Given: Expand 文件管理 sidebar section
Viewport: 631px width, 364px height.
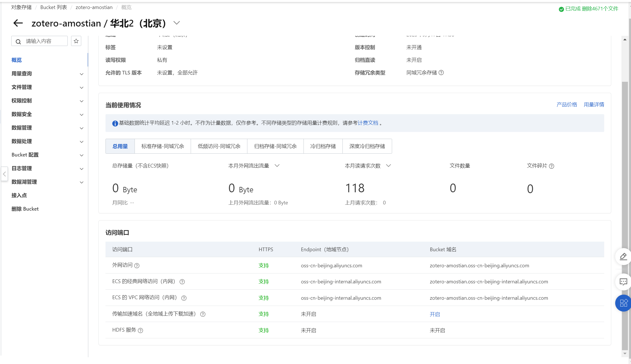Looking at the screenshot, I should pyautogui.click(x=82, y=88).
